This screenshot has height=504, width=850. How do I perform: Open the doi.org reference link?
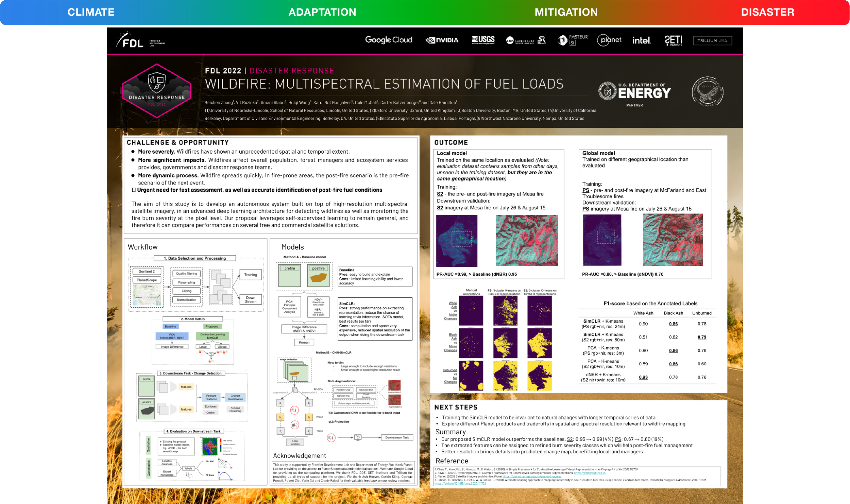coord(460,483)
